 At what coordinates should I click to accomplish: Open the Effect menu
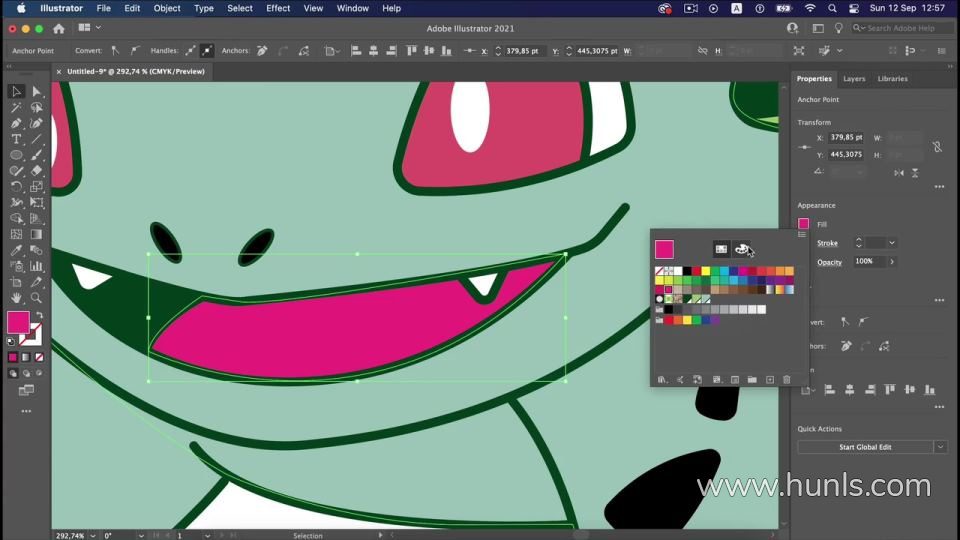tap(278, 9)
